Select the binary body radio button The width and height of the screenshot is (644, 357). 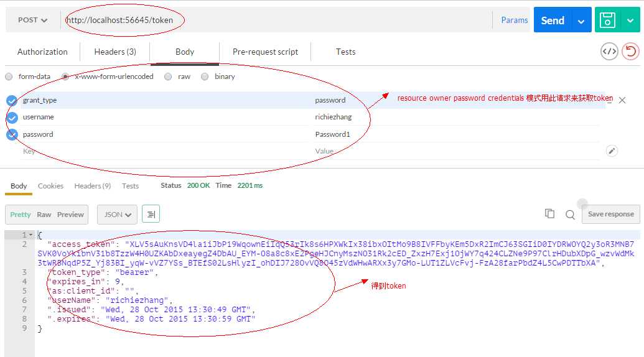coord(205,76)
